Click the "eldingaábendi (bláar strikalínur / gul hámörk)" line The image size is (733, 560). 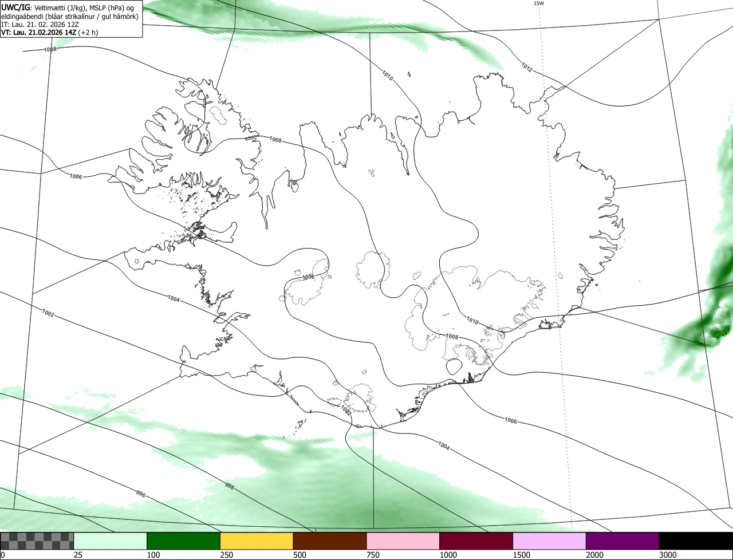tap(69, 15)
